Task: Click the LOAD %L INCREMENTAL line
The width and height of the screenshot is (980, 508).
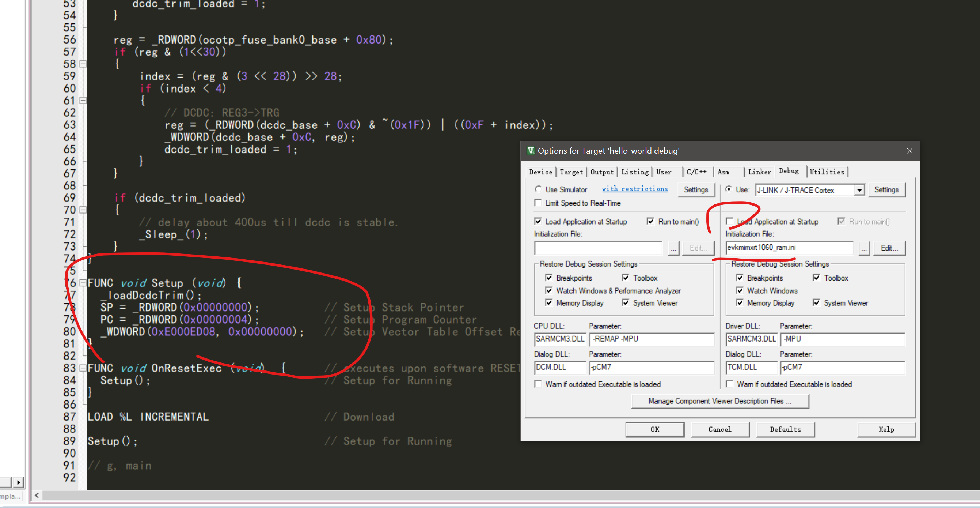Action: point(148,417)
